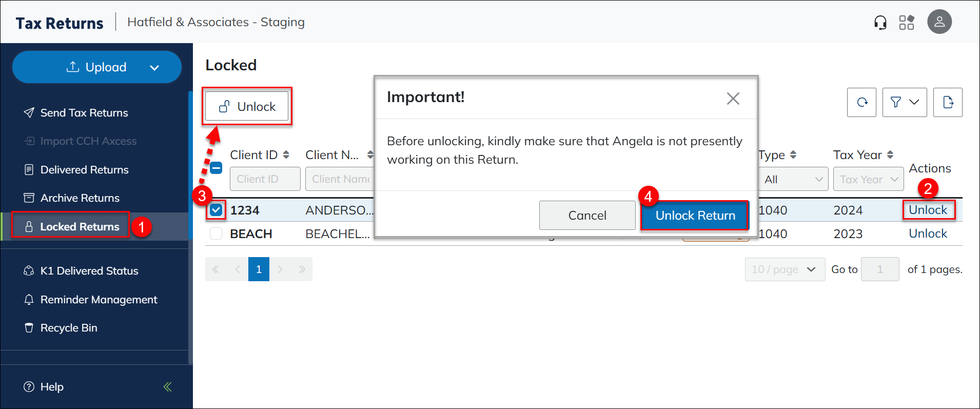Viewport: 980px width, 409px height.
Task: Open the apps grid icon
Action: (907, 23)
